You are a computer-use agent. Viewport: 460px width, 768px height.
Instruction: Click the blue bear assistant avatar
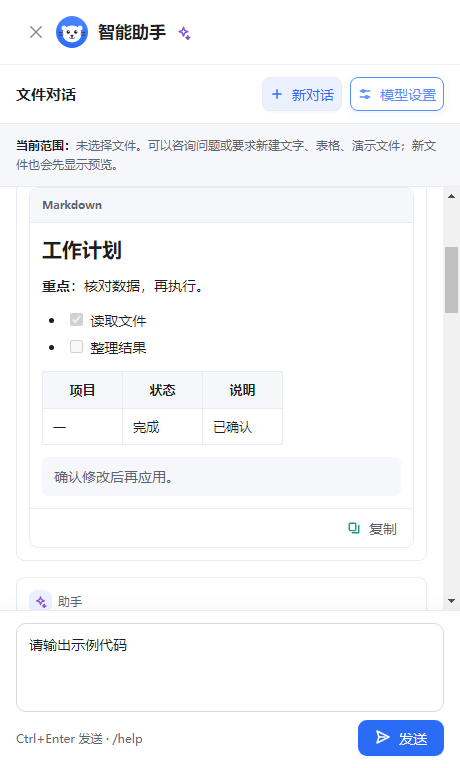(x=72, y=32)
